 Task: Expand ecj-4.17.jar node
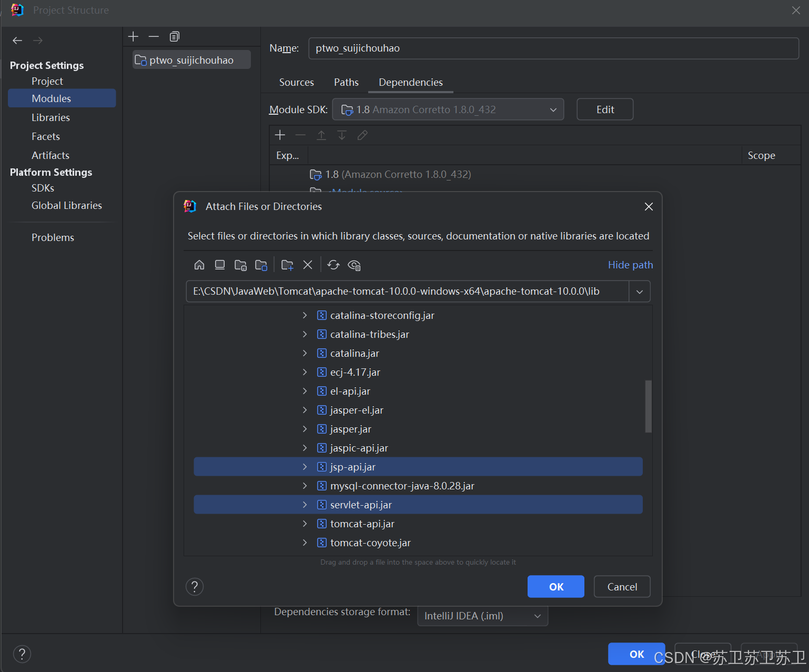point(305,372)
